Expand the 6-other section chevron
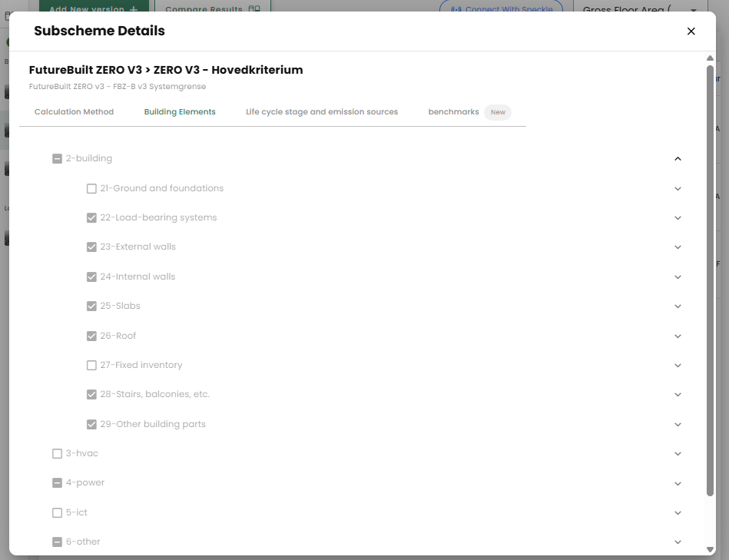Viewport: 729px width, 560px height. click(678, 542)
